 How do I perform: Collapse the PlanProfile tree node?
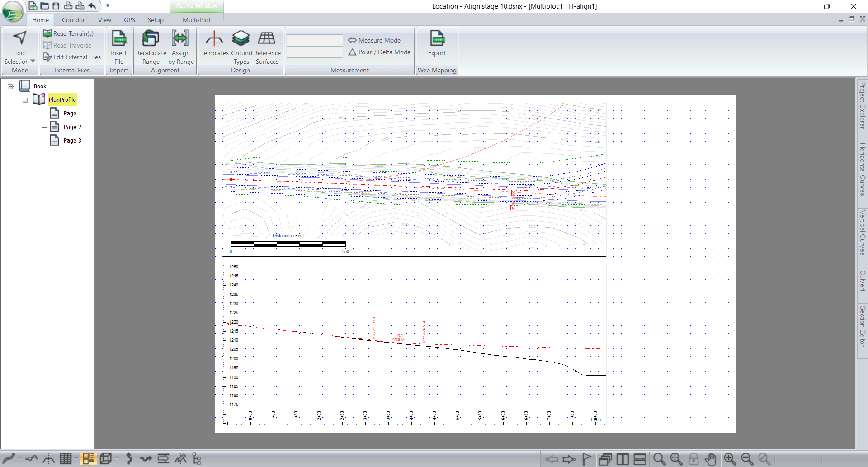[25, 100]
